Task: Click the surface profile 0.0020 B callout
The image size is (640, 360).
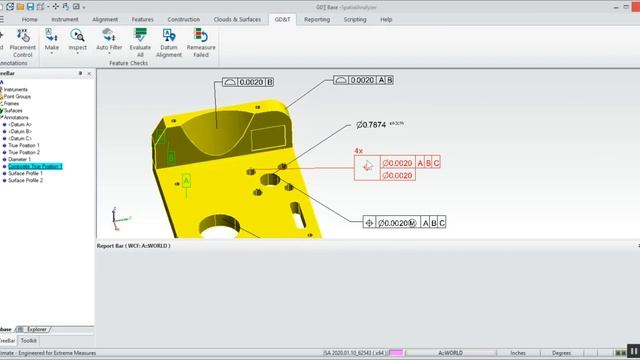Action: point(248,82)
